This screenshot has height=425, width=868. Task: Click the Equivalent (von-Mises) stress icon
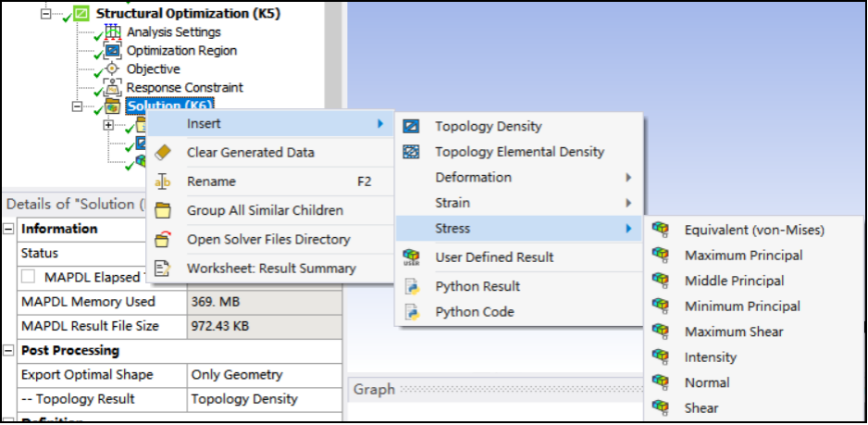tap(660, 230)
